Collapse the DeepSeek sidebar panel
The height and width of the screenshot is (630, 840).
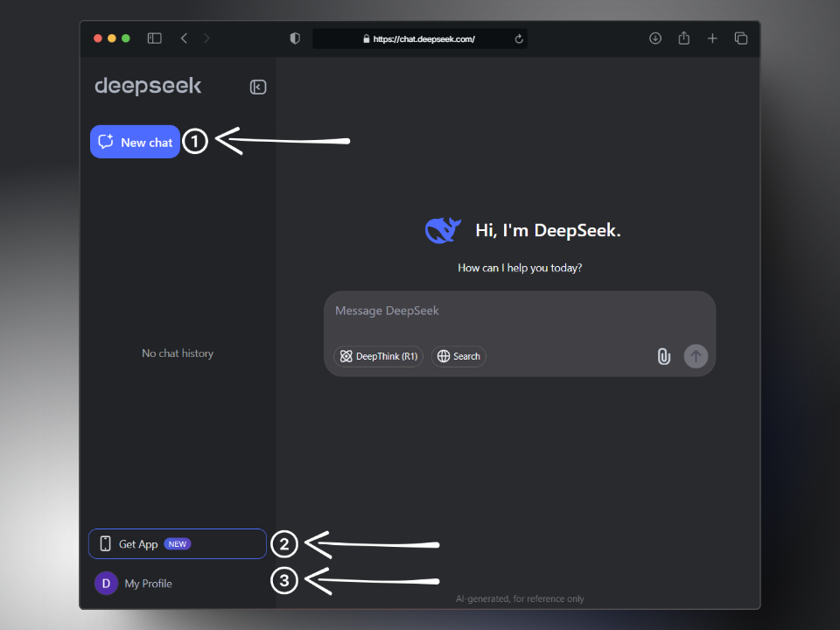(257, 87)
